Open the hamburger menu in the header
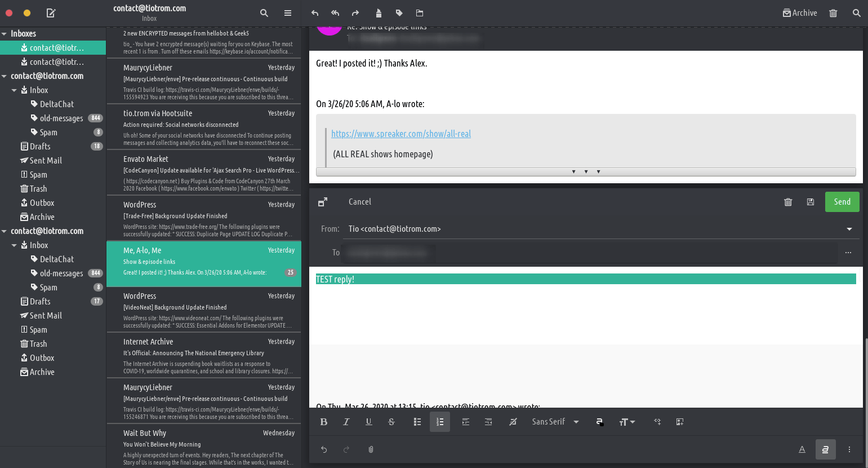The width and height of the screenshot is (868, 468). pyautogui.click(x=288, y=13)
